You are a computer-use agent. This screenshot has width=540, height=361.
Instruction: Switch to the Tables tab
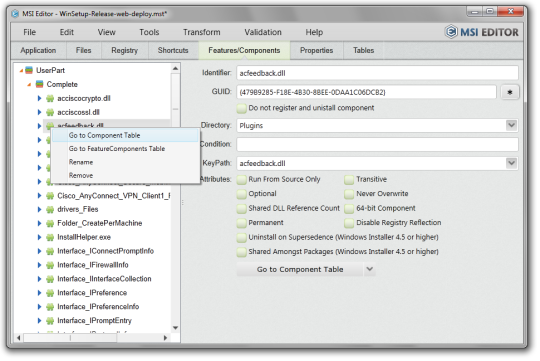(x=364, y=51)
